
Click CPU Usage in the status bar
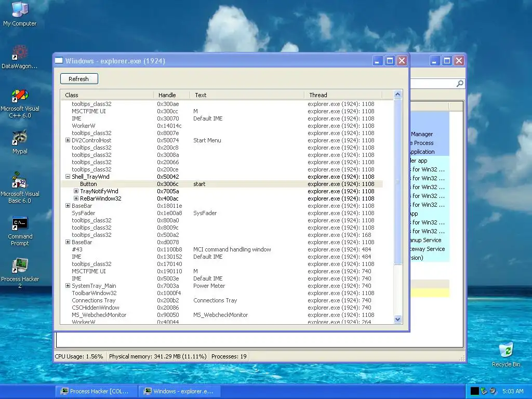pos(79,356)
